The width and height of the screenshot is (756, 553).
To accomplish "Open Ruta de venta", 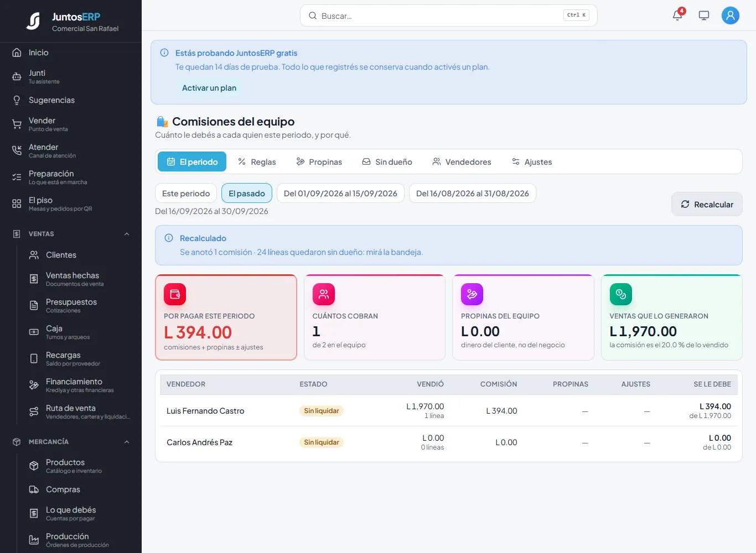I will tap(79, 411).
